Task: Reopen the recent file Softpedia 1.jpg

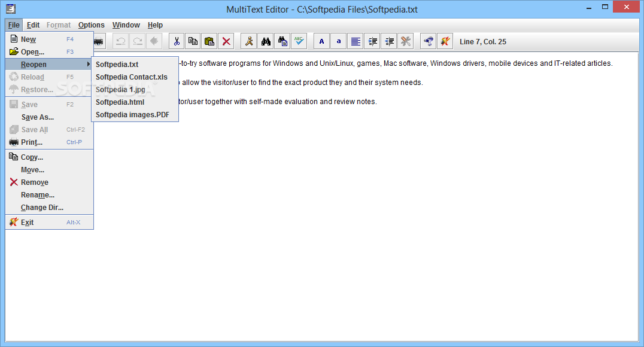Action: pos(135,90)
